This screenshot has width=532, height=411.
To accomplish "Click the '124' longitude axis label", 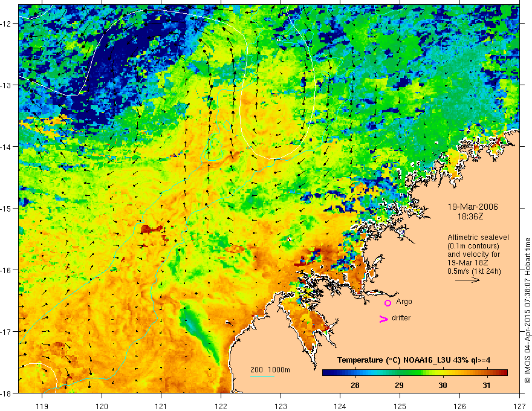I will point(340,406).
